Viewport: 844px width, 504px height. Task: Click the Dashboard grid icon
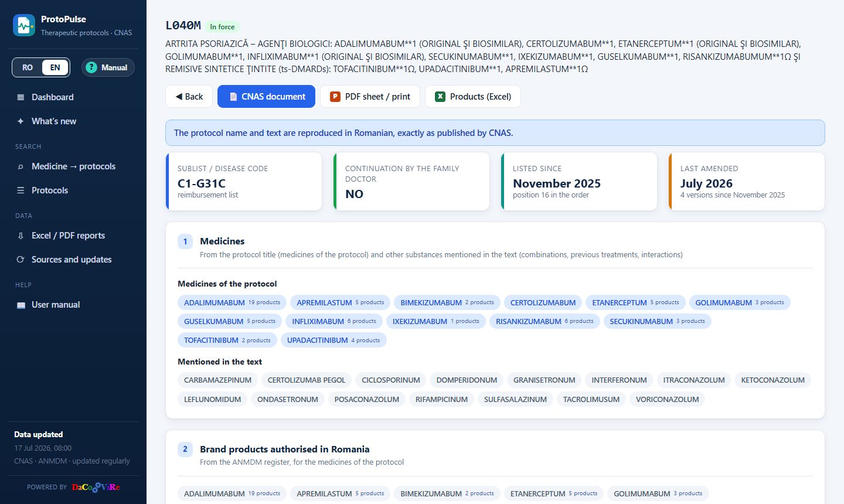coord(21,97)
